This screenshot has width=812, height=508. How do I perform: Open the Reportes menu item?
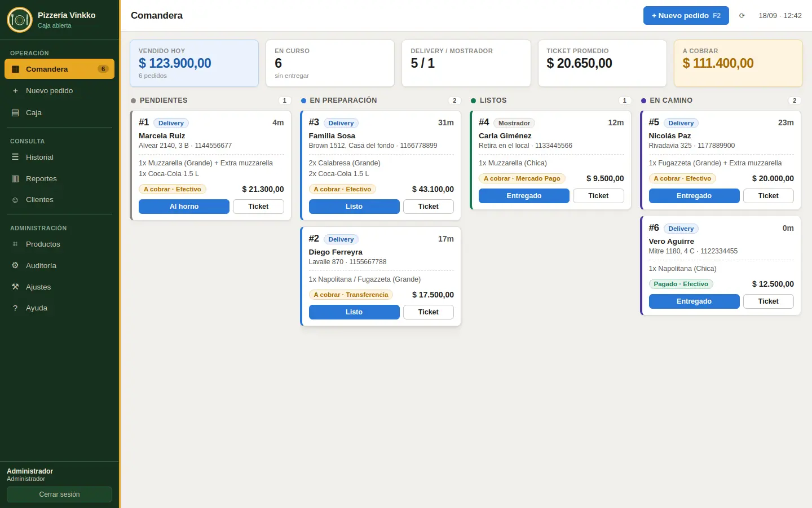[x=59, y=179]
